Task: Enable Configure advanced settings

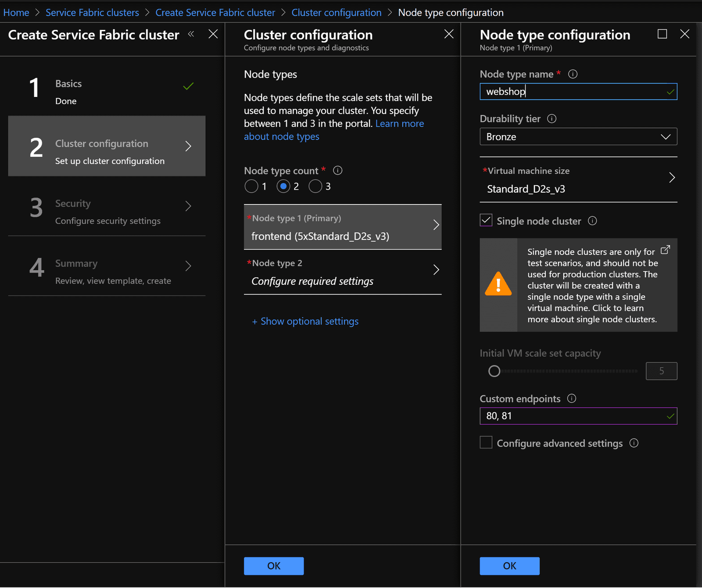Action: (x=485, y=443)
